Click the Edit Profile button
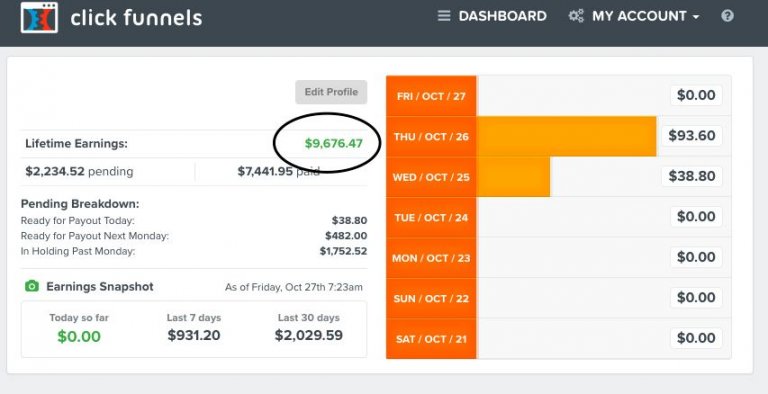This screenshot has width=768, height=394. tap(331, 92)
